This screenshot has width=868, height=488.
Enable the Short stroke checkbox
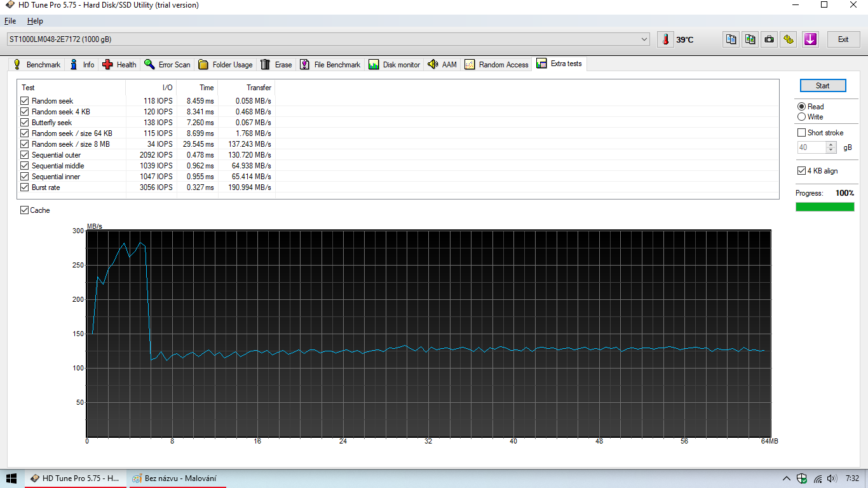pos(801,133)
